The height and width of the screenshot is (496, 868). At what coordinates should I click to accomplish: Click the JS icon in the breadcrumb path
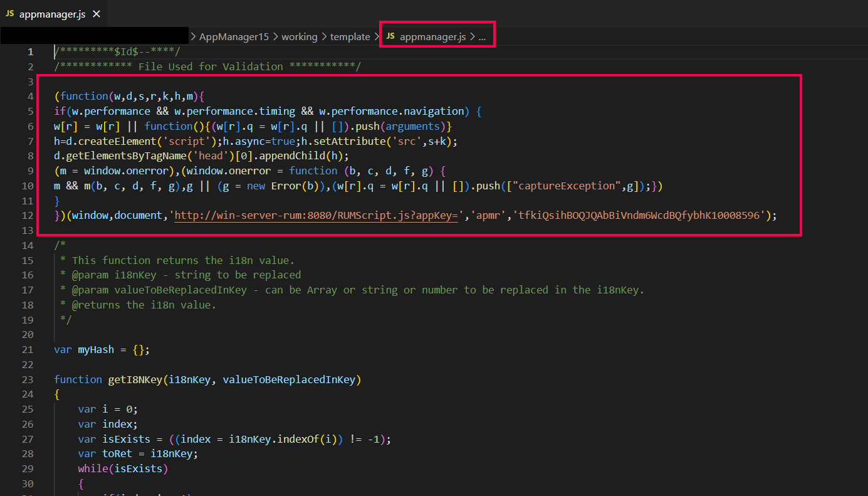click(x=390, y=36)
